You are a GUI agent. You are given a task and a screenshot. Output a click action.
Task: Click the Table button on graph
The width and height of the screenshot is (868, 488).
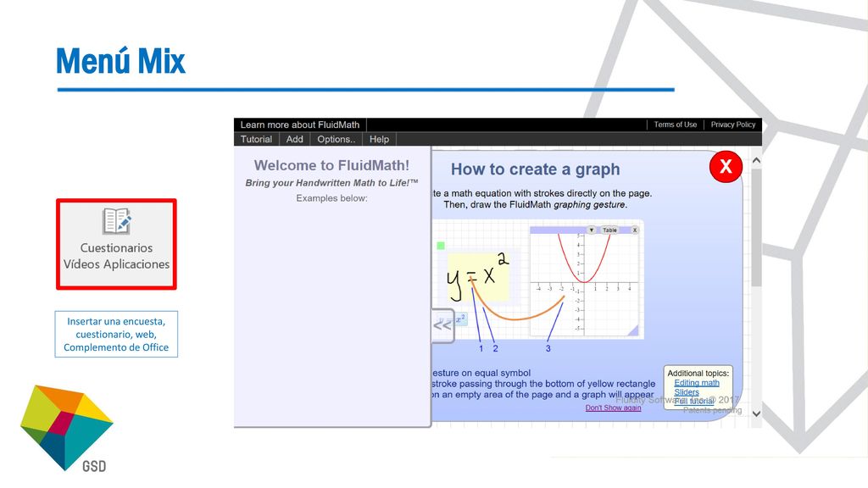click(x=610, y=230)
